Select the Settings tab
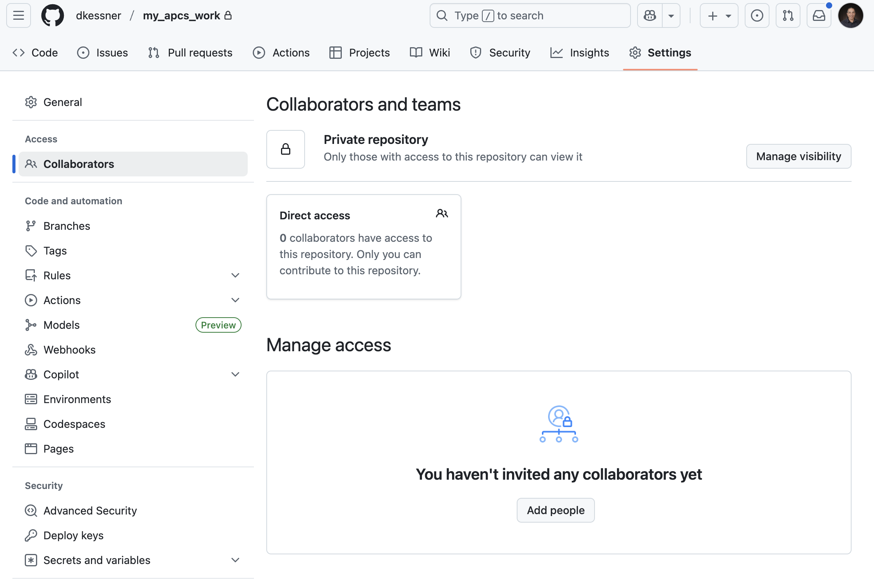 pos(660,53)
